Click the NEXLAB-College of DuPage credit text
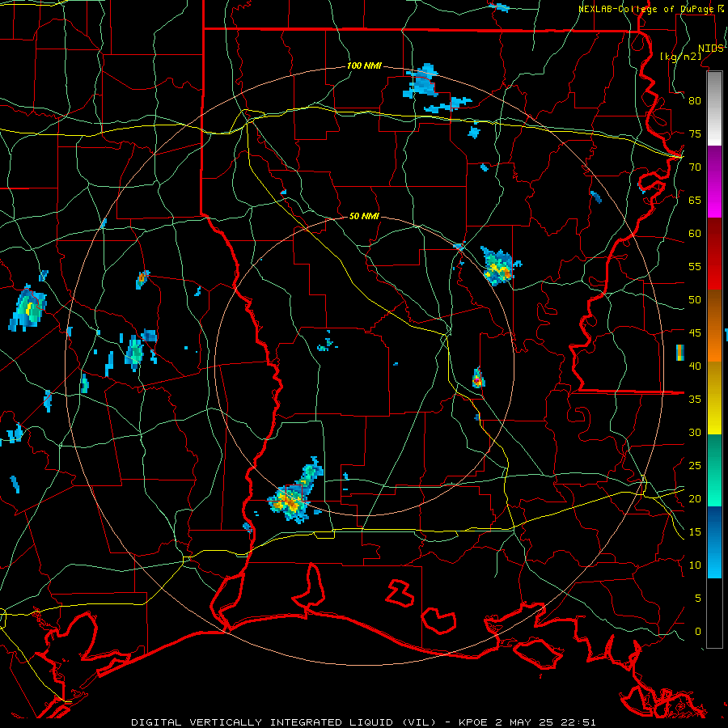Viewport: 728px width, 728px height. click(x=645, y=9)
